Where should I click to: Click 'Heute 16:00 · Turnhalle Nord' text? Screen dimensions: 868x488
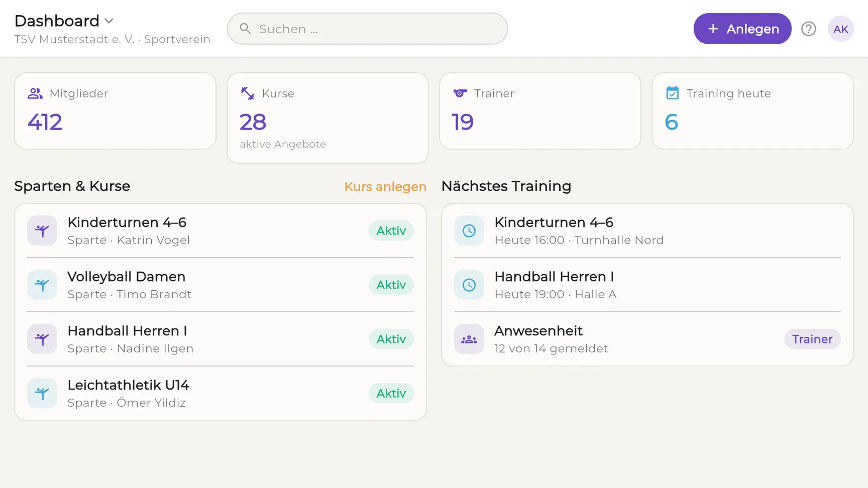click(579, 240)
